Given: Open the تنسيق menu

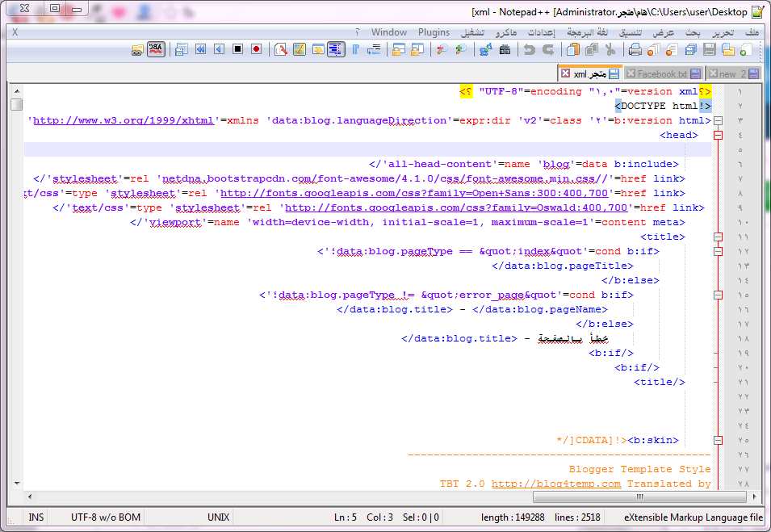Looking at the screenshot, I should (631, 32).
